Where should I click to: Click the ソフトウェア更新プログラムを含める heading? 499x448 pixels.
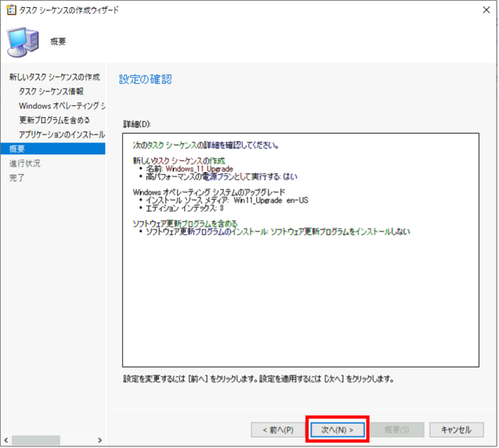186,224
